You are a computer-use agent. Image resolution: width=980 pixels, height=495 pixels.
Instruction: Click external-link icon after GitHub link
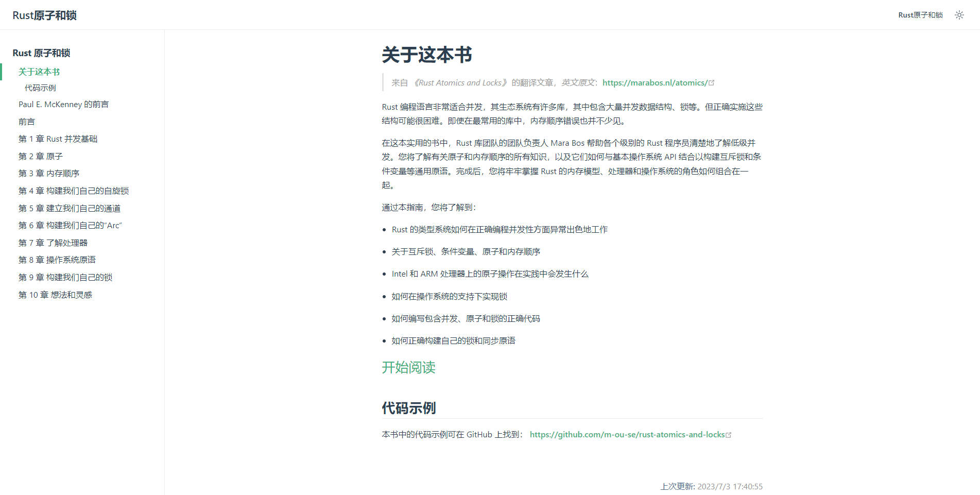(728, 435)
